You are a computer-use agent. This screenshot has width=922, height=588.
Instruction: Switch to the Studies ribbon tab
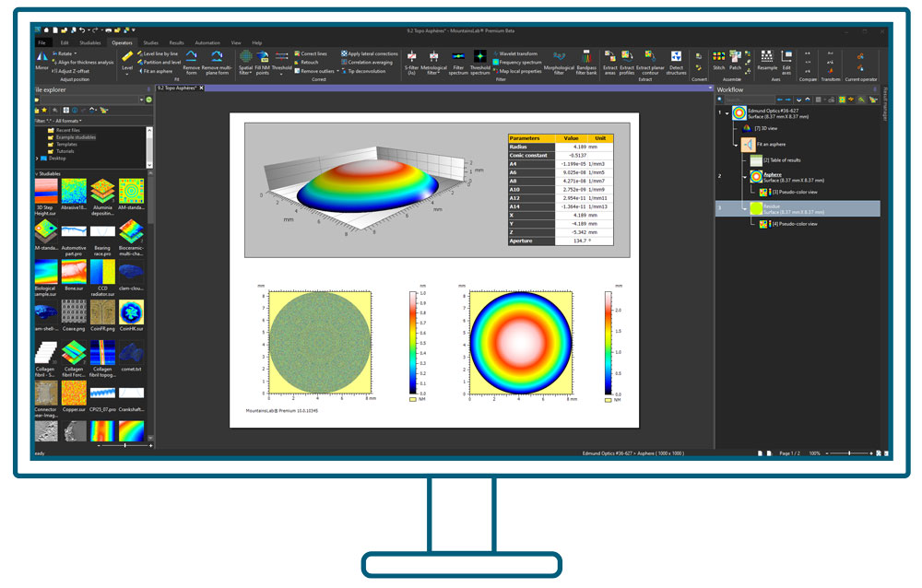(x=150, y=42)
